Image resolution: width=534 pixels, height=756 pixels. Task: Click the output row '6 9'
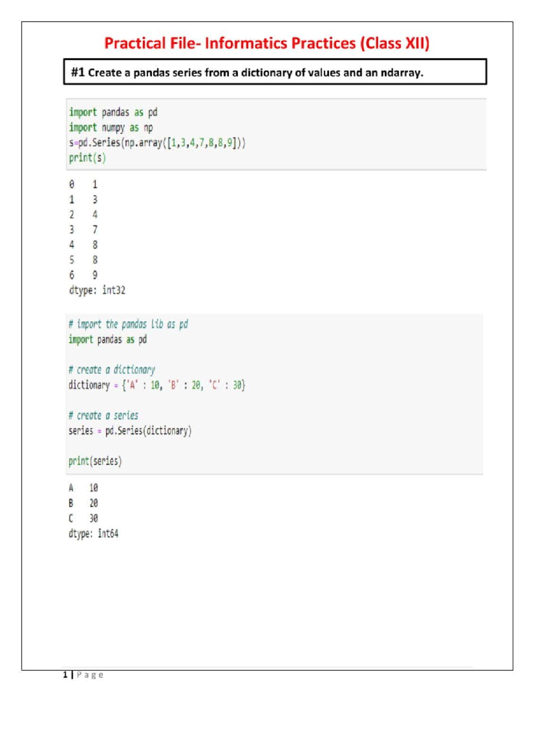[x=83, y=275]
